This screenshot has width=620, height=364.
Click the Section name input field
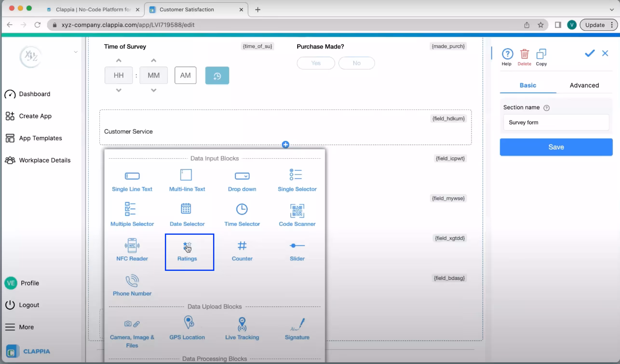click(x=556, y=122)
